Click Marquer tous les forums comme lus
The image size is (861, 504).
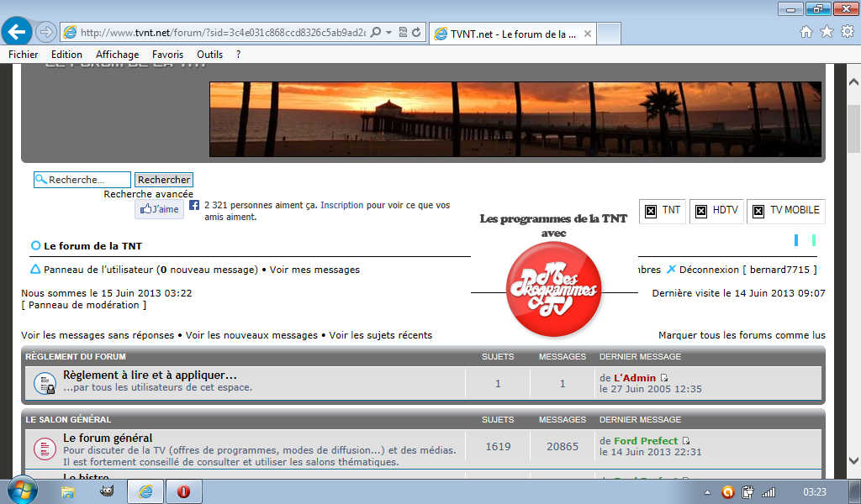tap(742, 335)
